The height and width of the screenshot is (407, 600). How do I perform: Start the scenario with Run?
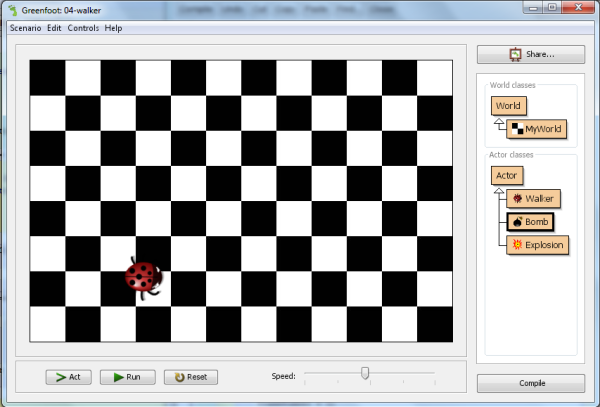pos(127,377)
